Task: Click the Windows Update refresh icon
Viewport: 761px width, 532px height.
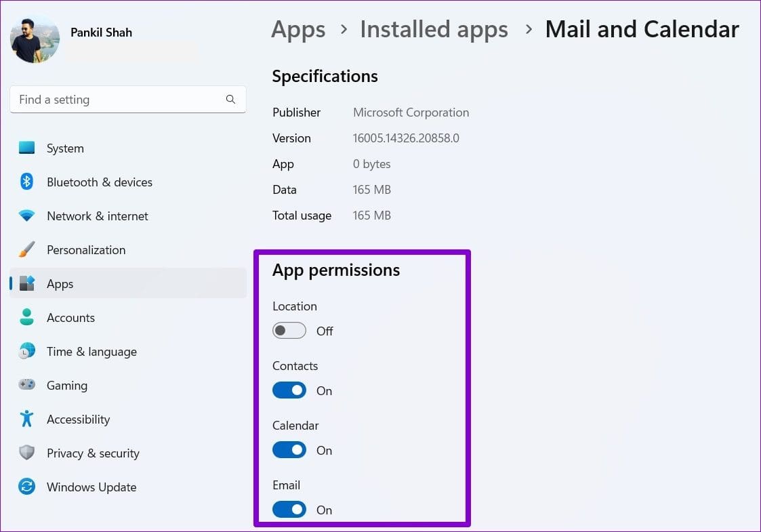Action: (26, 487)
